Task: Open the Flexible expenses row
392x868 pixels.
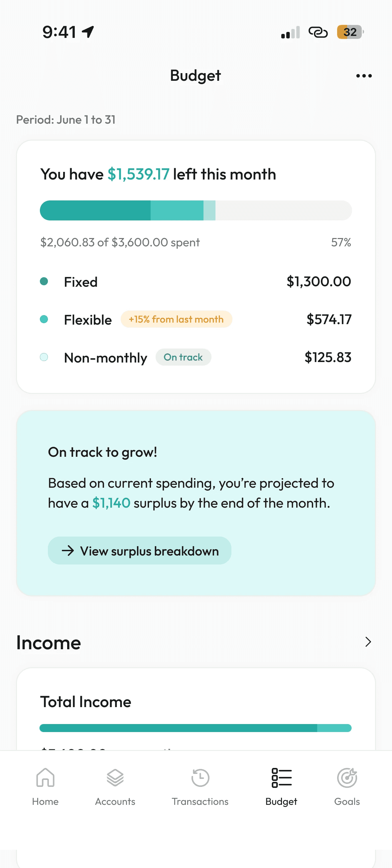Action: tap(196, 319)
